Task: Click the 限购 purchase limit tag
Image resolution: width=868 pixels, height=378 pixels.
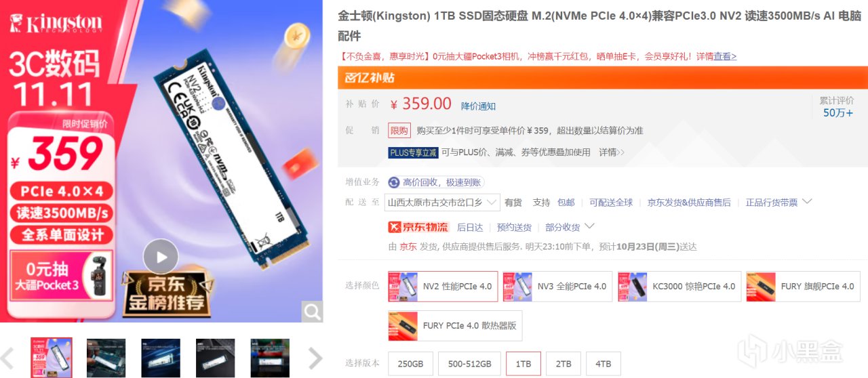Action: [x=399, y=131]
